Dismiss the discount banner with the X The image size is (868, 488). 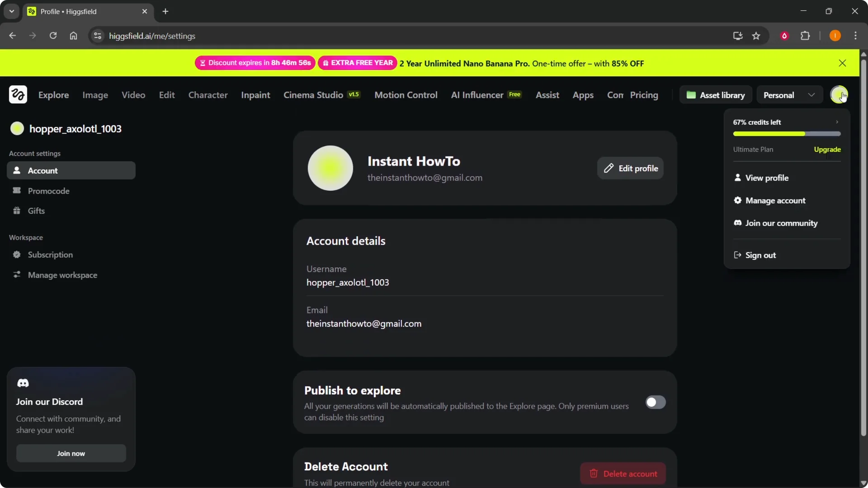[x=842, y=63]
